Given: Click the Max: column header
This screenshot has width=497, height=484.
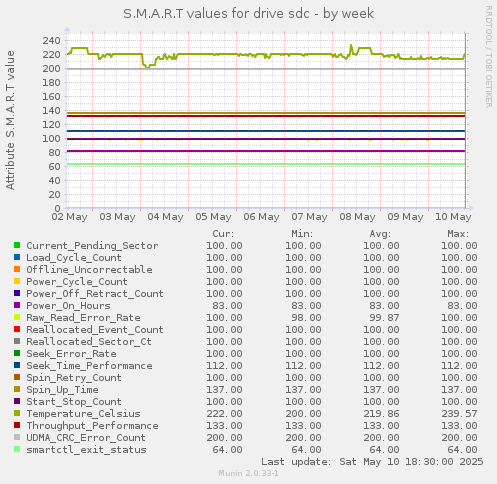Looking at the screenshot, I should tap(458, 234).
